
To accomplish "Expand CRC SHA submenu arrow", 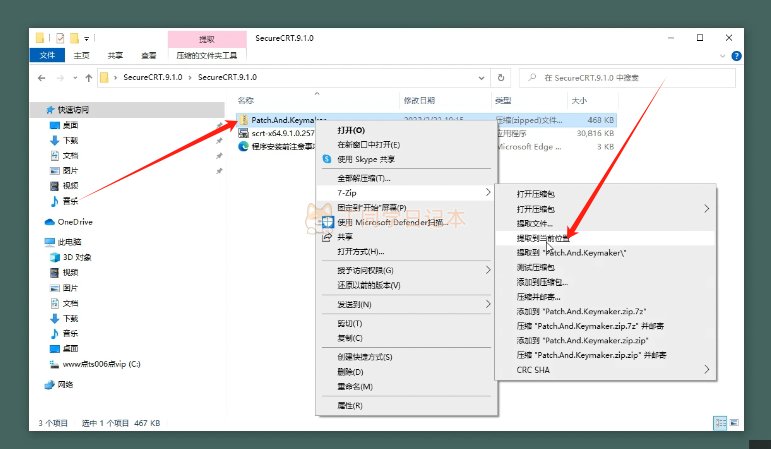I will click(x=707, y=369).
